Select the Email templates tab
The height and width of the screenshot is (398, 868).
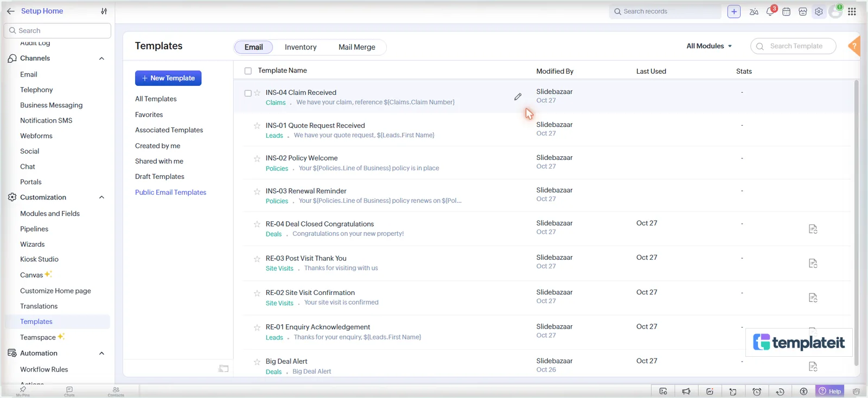(x=254, y=47)
